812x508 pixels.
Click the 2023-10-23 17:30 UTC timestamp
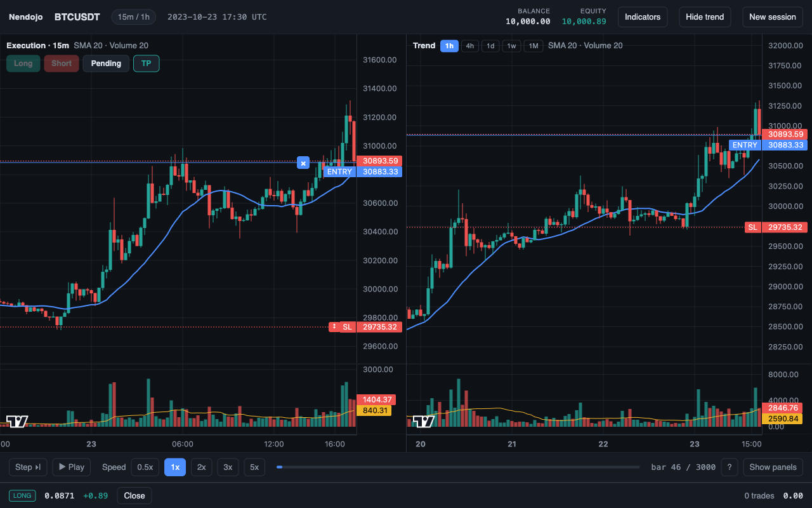pos(217,17)
